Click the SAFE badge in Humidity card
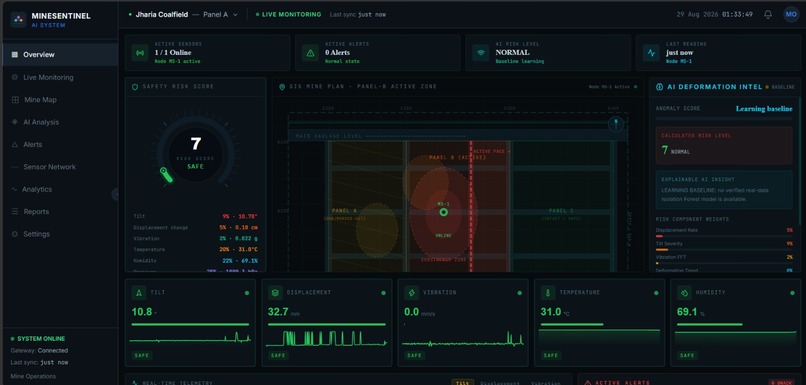 pyautogui.click(x=686, y=355)
